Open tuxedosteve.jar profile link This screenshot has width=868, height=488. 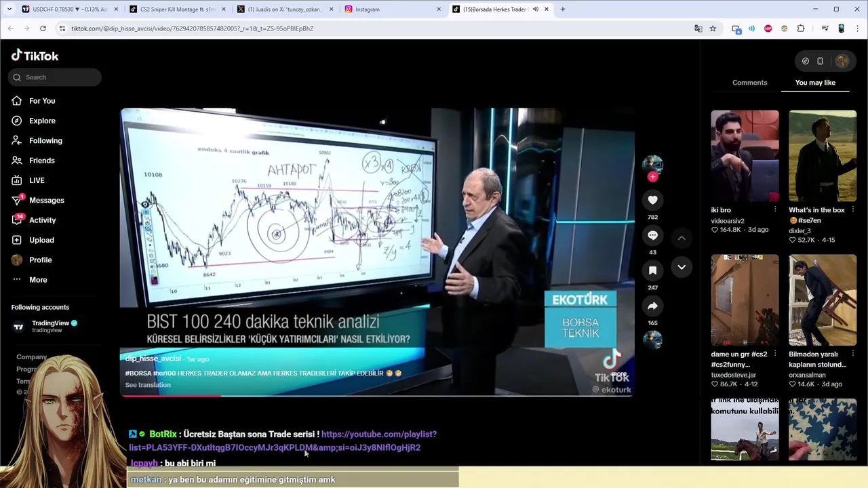[733, 375]
